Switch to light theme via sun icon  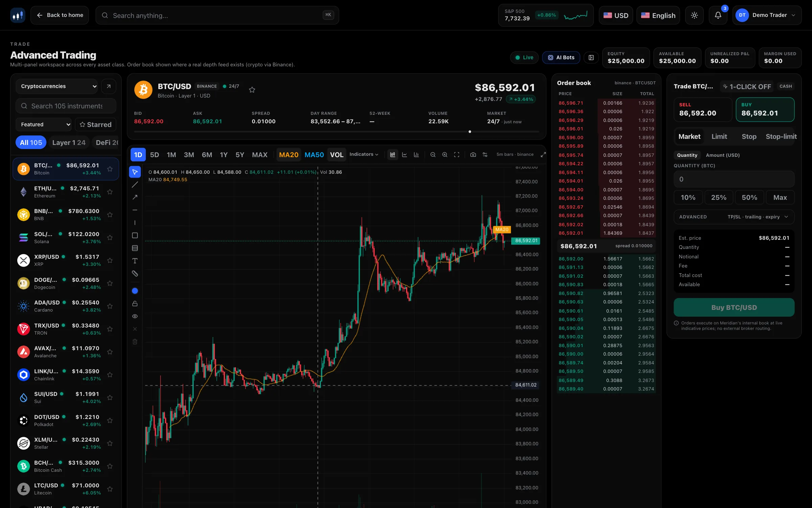coord(694,15)
